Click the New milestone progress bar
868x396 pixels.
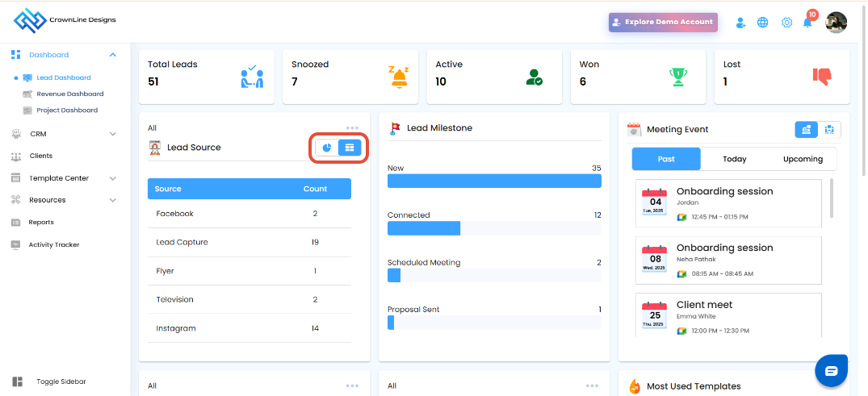[x=494, y=181]
